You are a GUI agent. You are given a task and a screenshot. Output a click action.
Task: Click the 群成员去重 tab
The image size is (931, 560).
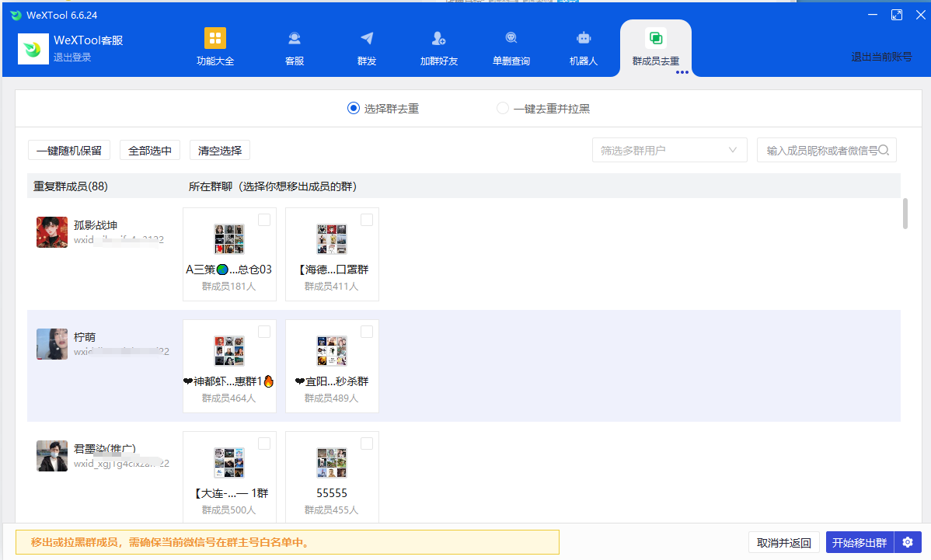655,48
